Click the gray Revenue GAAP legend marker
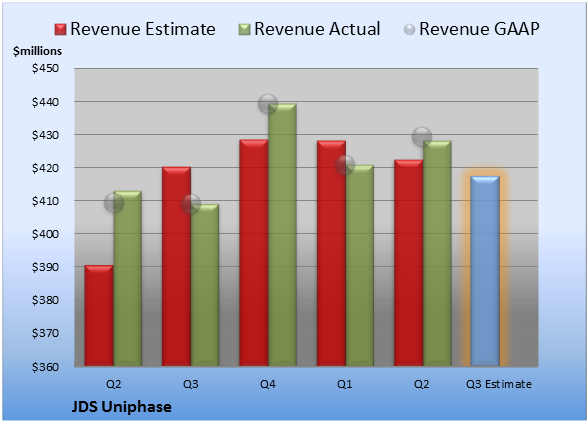 click(410, 30)
